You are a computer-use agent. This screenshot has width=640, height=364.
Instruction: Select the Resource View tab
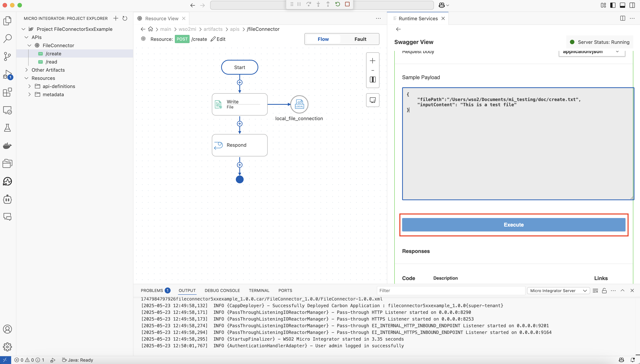click(161, 19)
